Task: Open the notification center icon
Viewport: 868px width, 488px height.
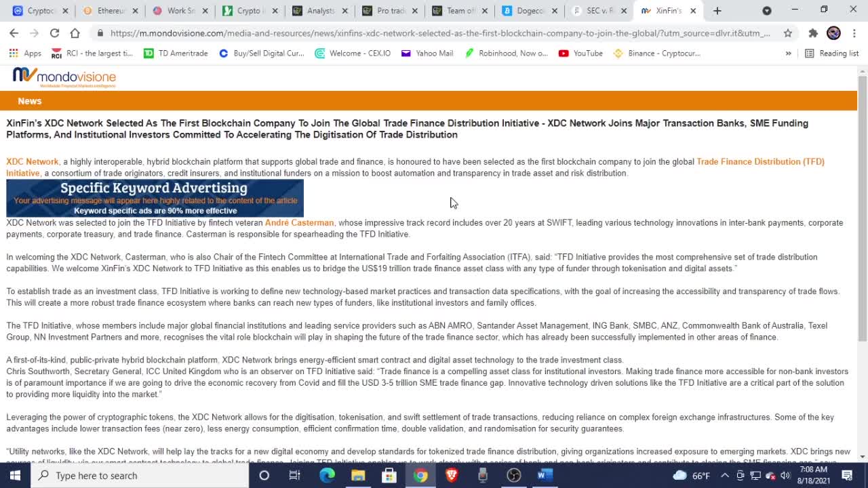Action: [847, 475]
